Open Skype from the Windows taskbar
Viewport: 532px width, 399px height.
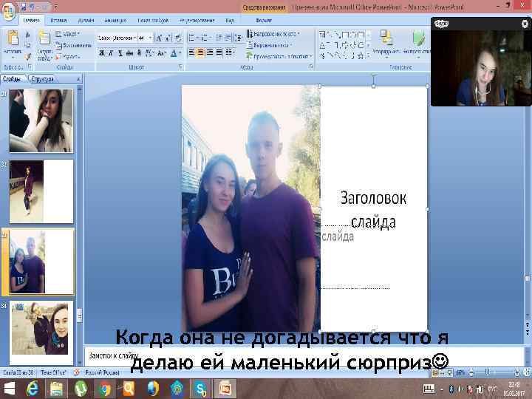coord(200,389)
